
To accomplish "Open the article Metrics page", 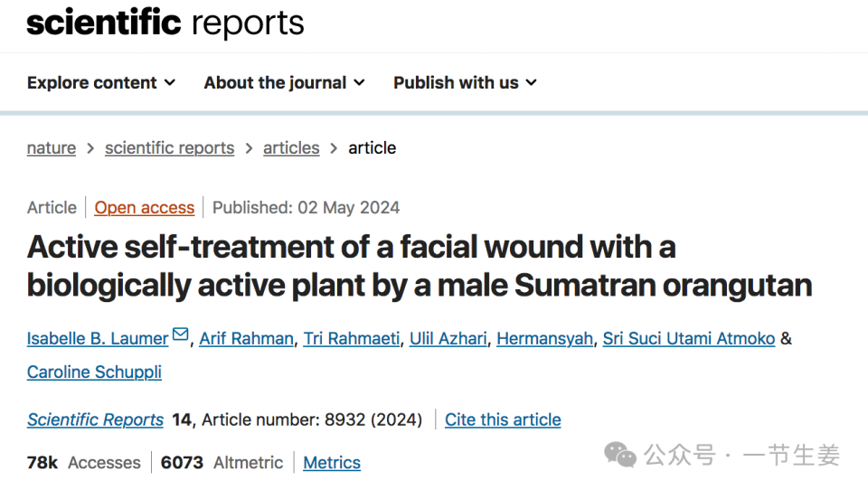I will click(x=332, y=463).
